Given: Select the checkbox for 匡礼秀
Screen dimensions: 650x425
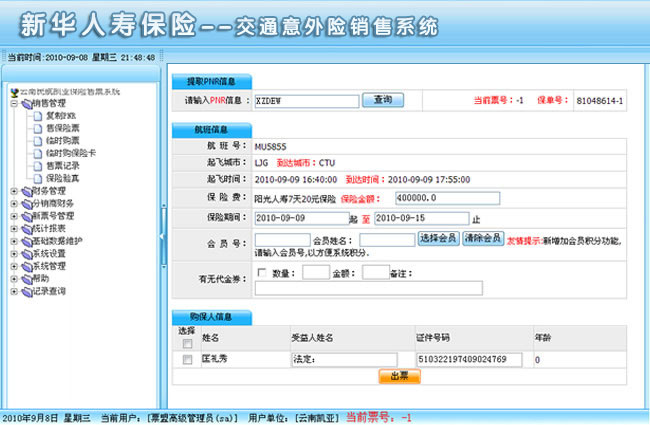Looking at the screenshot, I should [x=187, y=359].
